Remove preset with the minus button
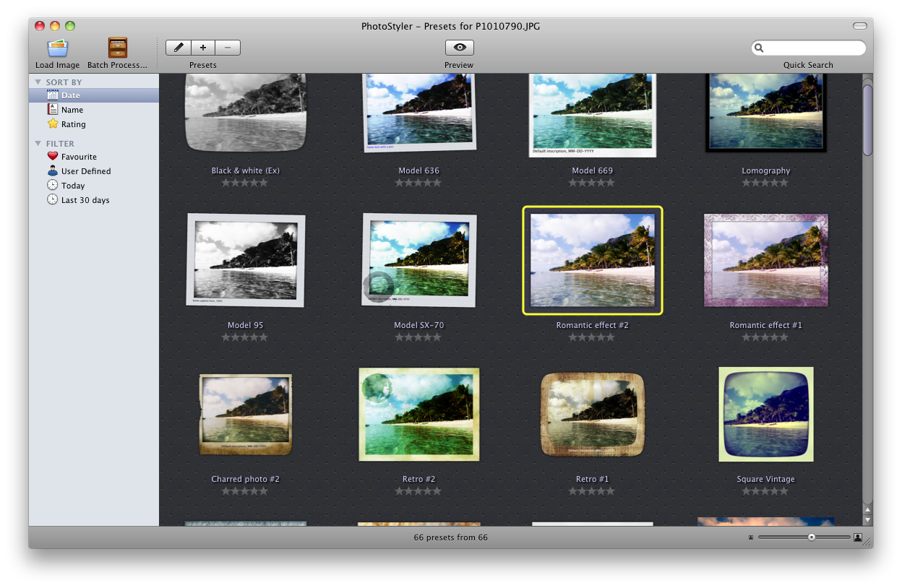902x588 pixels. click(x=228, y=48)
